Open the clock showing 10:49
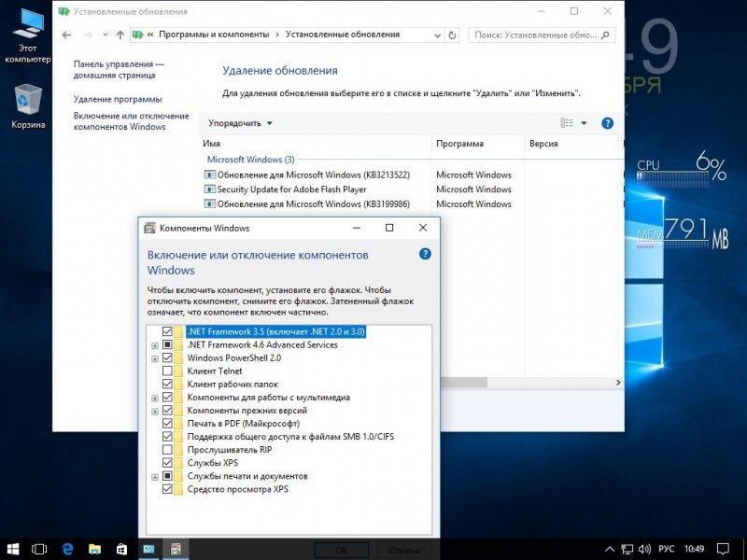The width and height of the screenshot is (747, 560). pyautogui.click(x=694, y=549)
